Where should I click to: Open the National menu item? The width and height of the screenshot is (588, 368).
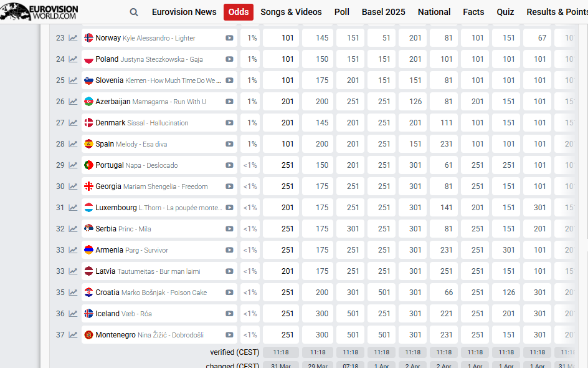pos(434,12)
